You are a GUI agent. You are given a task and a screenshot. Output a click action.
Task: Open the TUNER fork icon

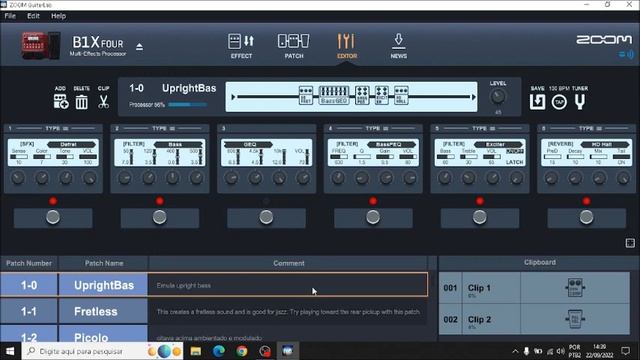[x=580, y=102]
